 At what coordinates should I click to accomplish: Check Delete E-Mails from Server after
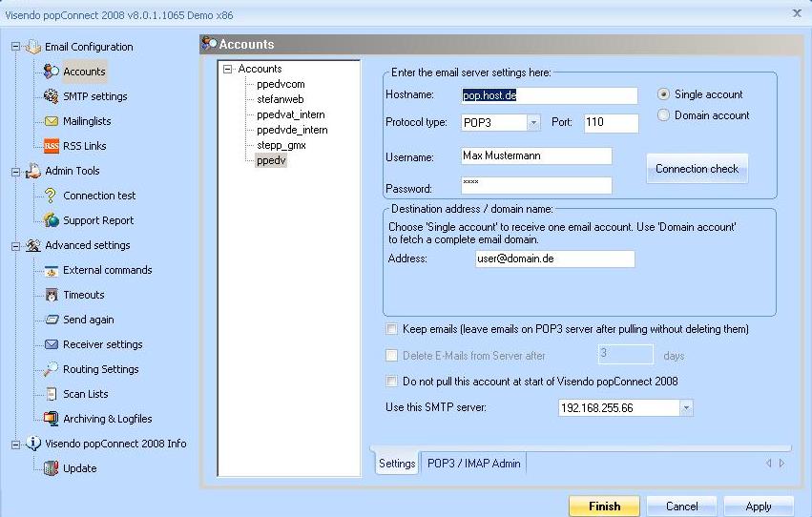[392, 356]
